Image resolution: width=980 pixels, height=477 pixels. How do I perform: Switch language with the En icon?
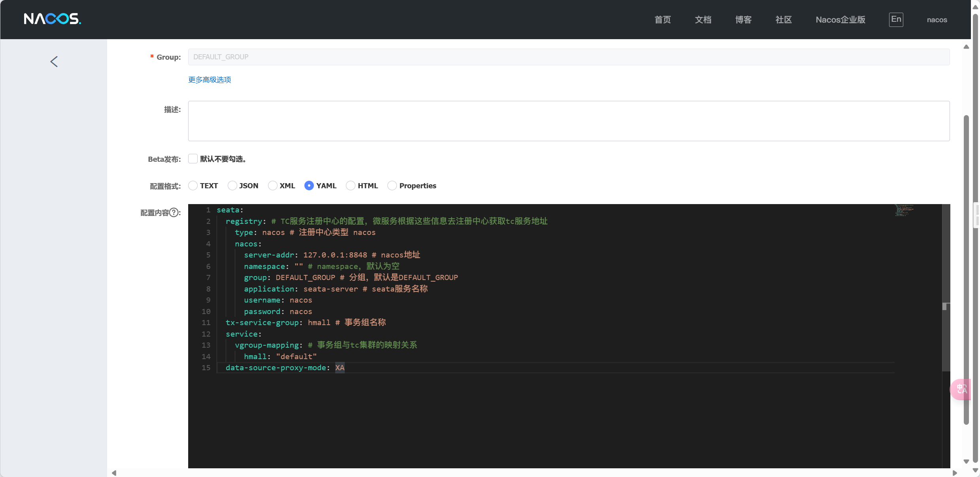pos(896,19)
